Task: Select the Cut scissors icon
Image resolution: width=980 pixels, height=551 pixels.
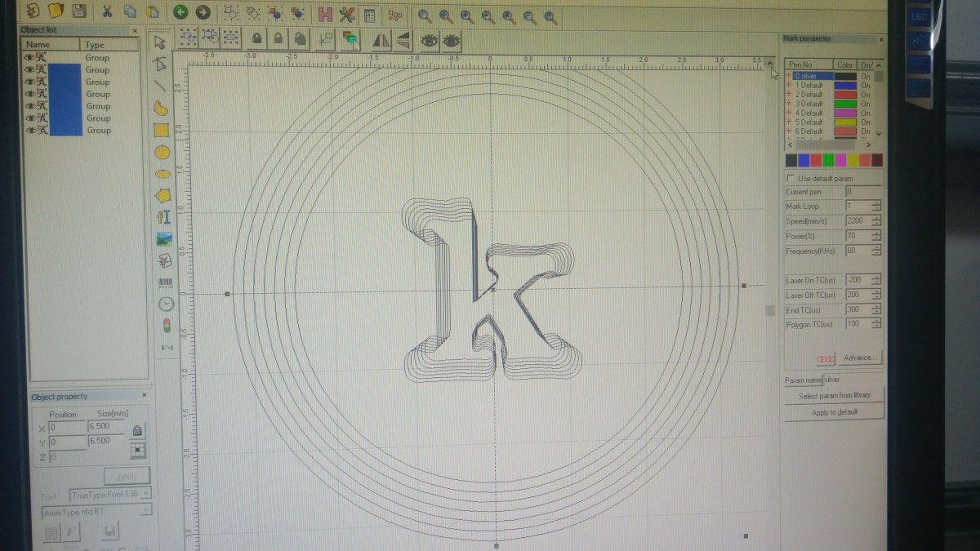Action: (x=107, y=11)
